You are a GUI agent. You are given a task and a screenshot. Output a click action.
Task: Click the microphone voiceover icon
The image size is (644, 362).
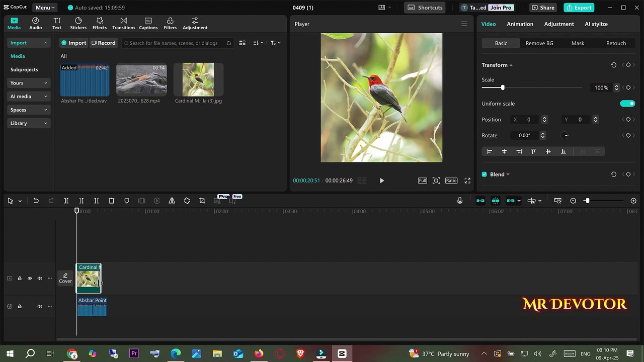[x=460, y=201]
